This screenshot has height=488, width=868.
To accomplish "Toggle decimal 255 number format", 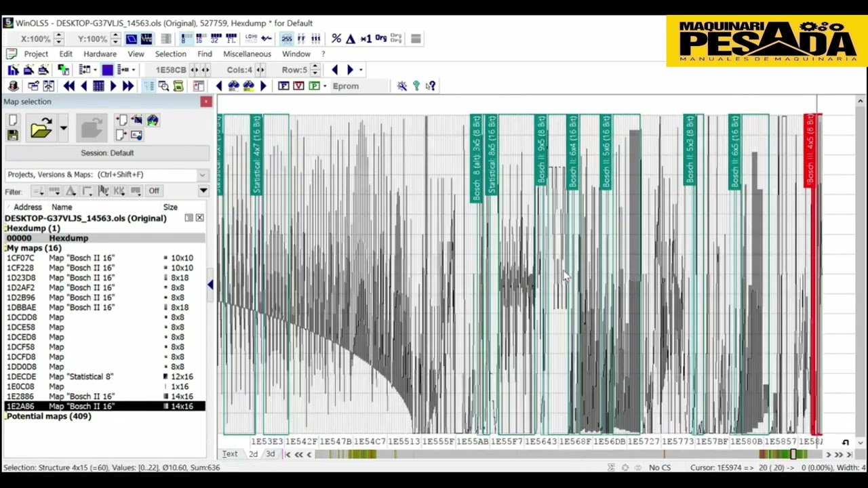I will (x=286, y=39).
